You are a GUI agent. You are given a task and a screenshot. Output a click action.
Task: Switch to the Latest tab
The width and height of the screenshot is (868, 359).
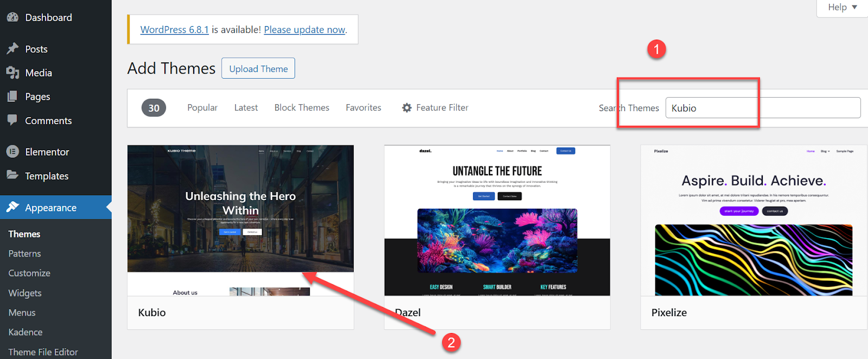(x=246, y=108)
